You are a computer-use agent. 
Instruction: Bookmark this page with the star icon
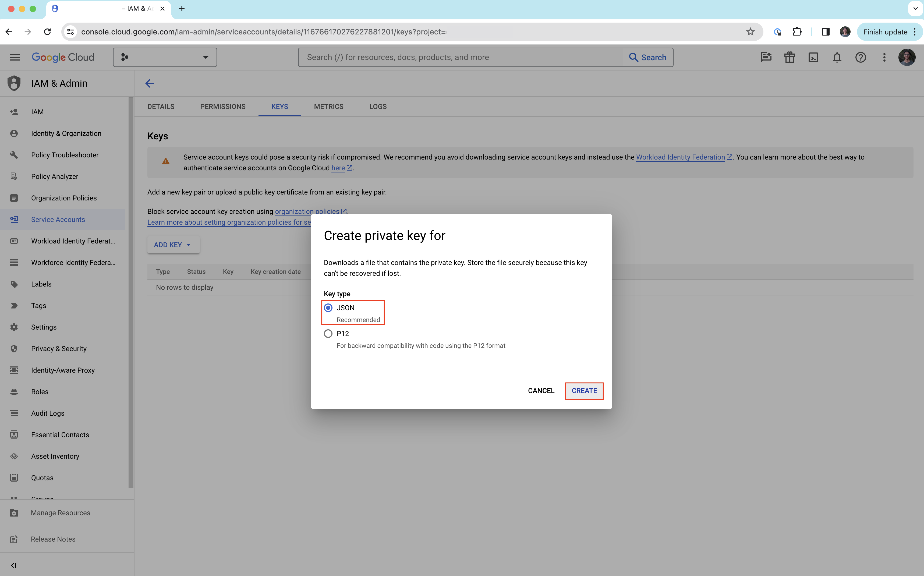(x=750, y=32)
